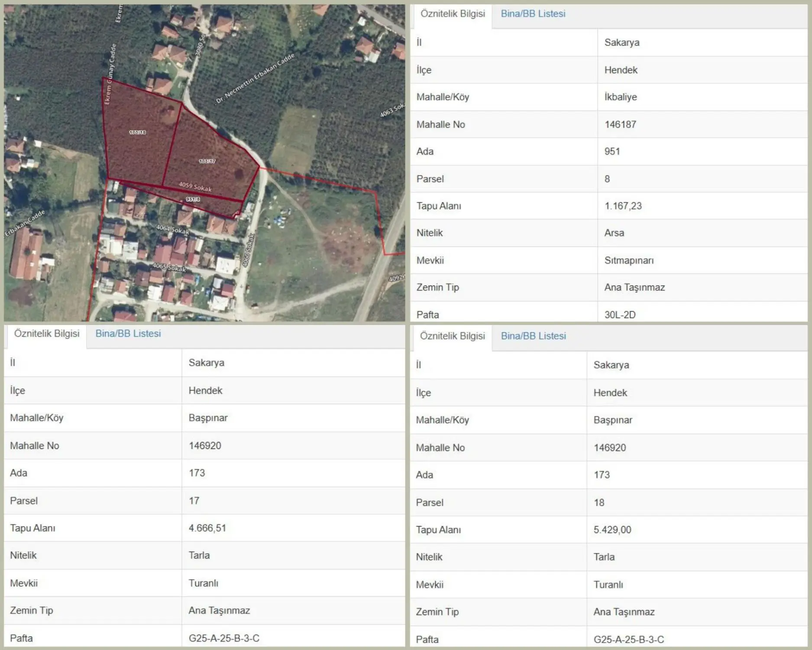This screenshot has height=650, width=812.
Task: Open Bina/BB Listesi tab in parcel 17 panel
Action: [128, 334]
